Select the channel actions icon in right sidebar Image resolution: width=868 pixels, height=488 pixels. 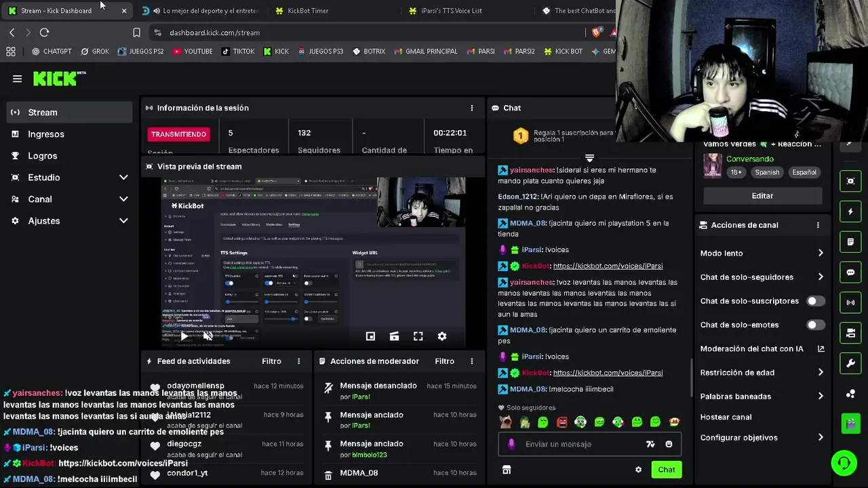(x=850, y=333)
